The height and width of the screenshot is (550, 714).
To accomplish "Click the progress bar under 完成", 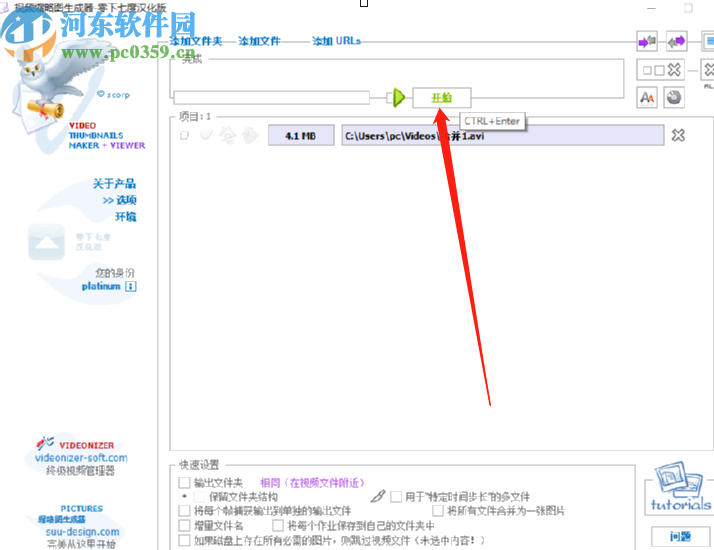I will (272, 97).
